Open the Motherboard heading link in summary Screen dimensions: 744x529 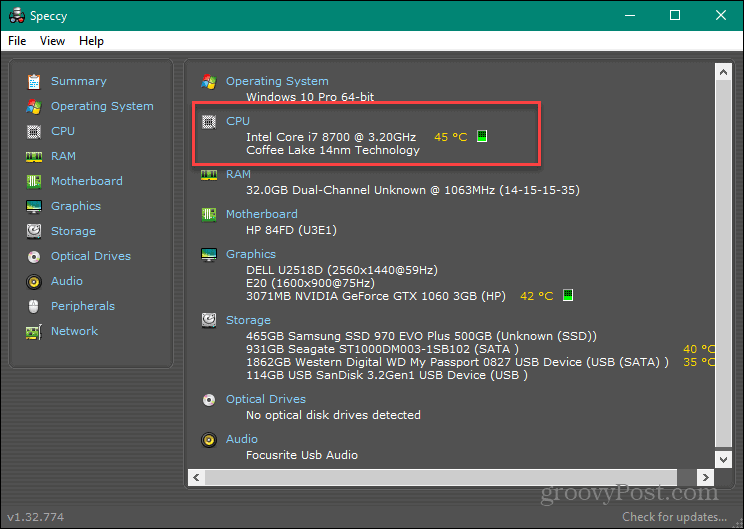coord(262,214)
